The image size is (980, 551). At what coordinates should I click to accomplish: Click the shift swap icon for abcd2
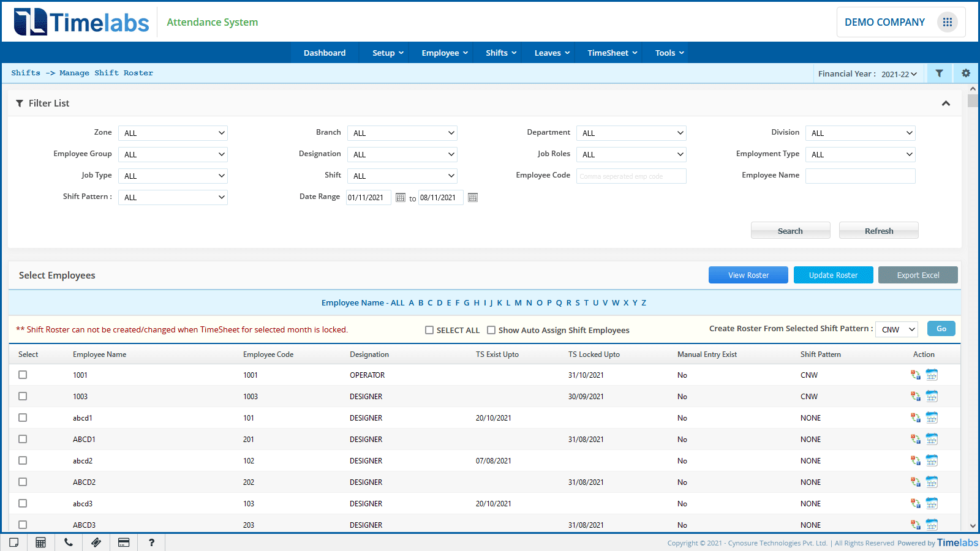(x=916, y=460)
